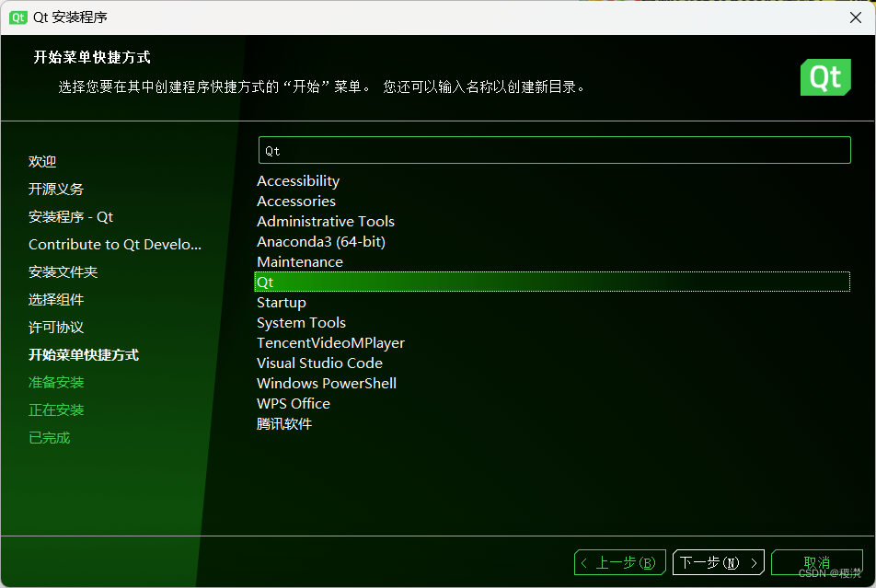Select the highlighted Qt folder entry
This screenshot has height=588, width=876.
click(x=552, y=282)
